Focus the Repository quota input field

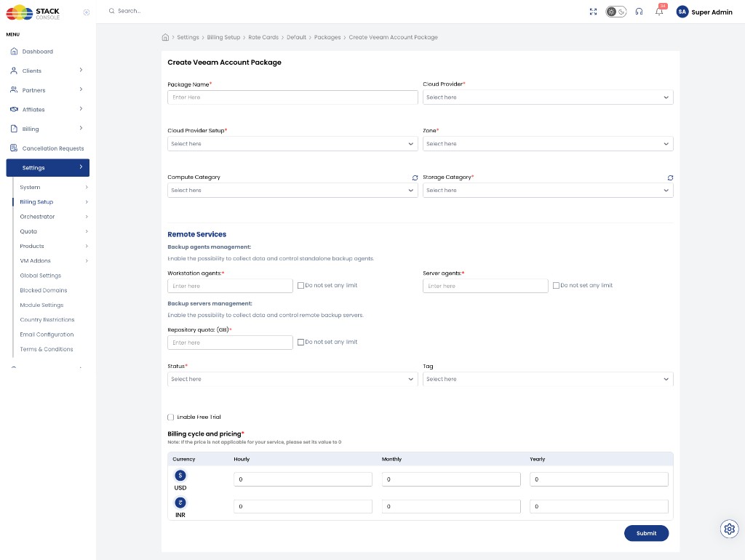click(230, 343)
